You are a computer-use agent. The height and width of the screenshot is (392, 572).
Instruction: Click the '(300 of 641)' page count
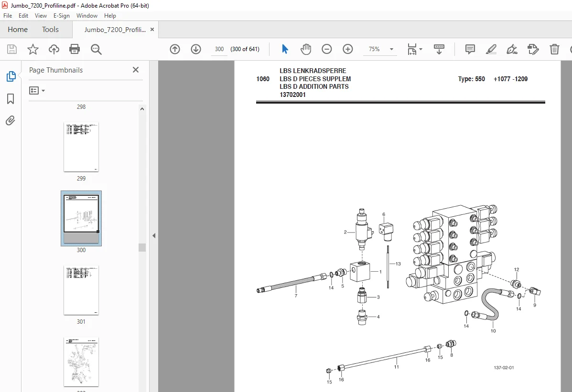coord(245,49)
